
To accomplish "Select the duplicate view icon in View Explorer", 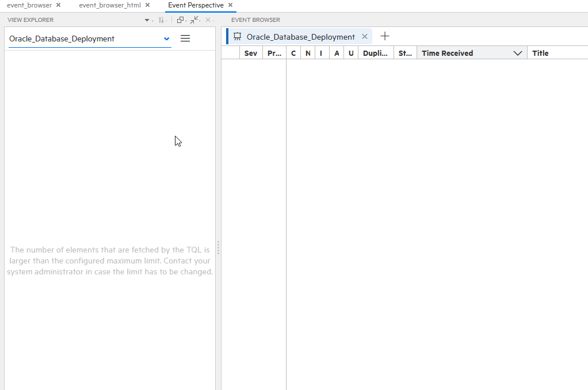I will pyautogui.click(x=180, y=20).
